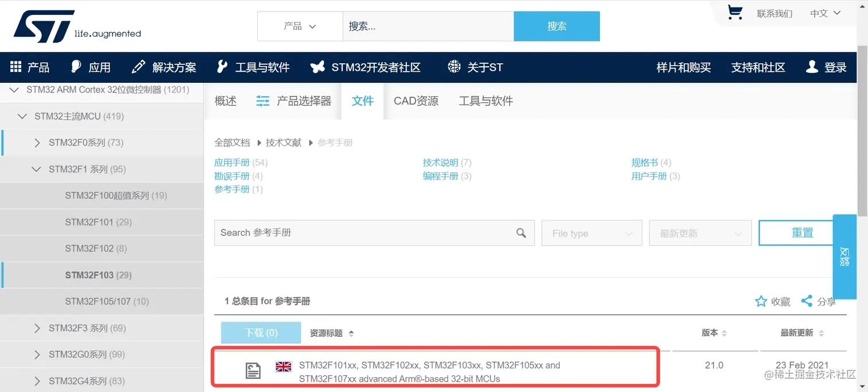Sort by latest update column arrows
The width and height of the screenshot is (868, 392).
[821, 333]
